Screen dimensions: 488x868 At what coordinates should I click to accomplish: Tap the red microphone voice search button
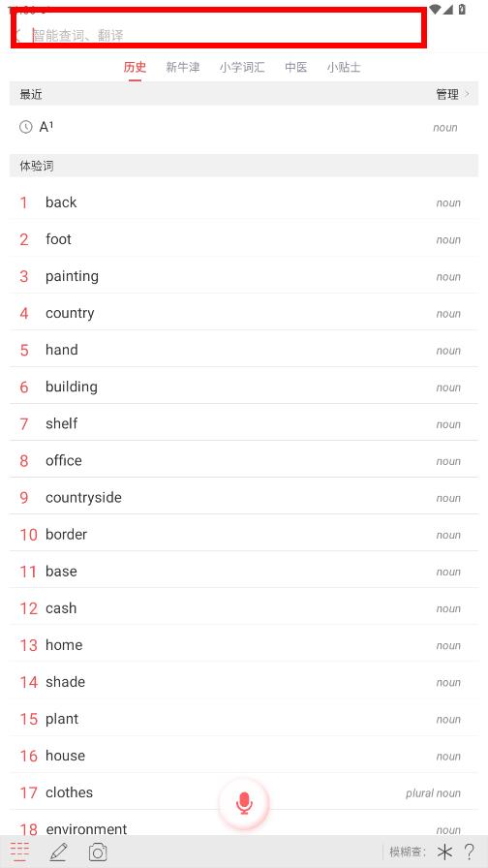(x=244, y=803)
